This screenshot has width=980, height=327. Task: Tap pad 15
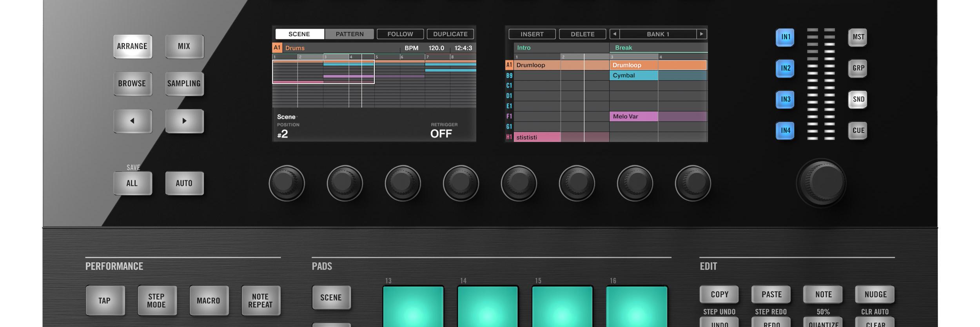[x=562, y=306]
